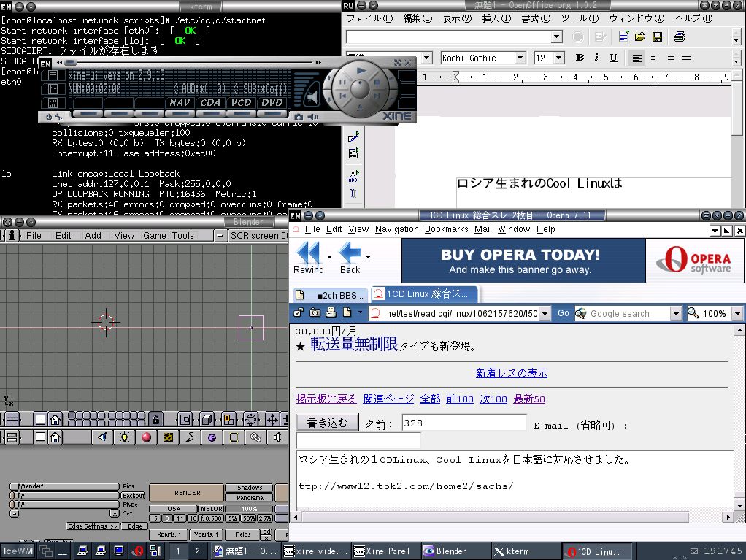Screen dimensions: 746x560
Task: Set right alignment in OpenOffice
Action: tap(670, 58)
